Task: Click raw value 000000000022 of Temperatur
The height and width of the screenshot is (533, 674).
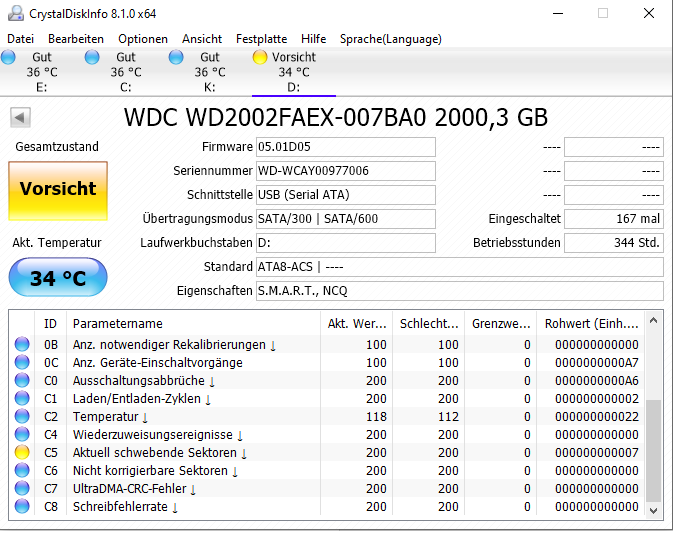Action: [x=597, y=417]
